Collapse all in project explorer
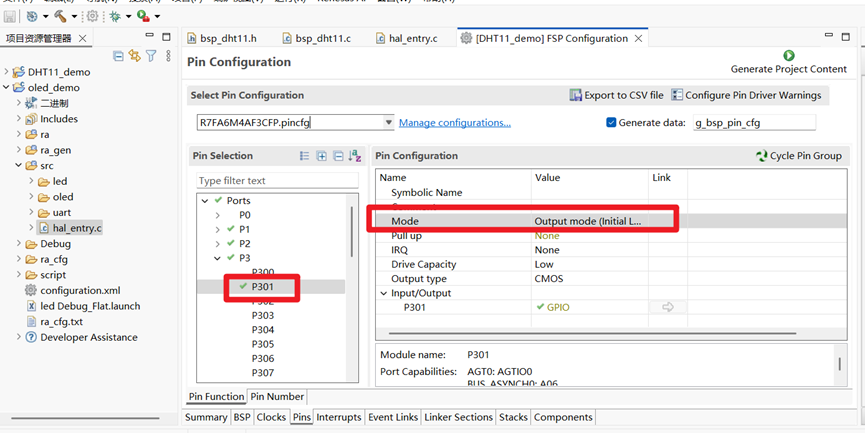Image resolution: width=865 pixels, height=433 pixels. click(118, 56)
